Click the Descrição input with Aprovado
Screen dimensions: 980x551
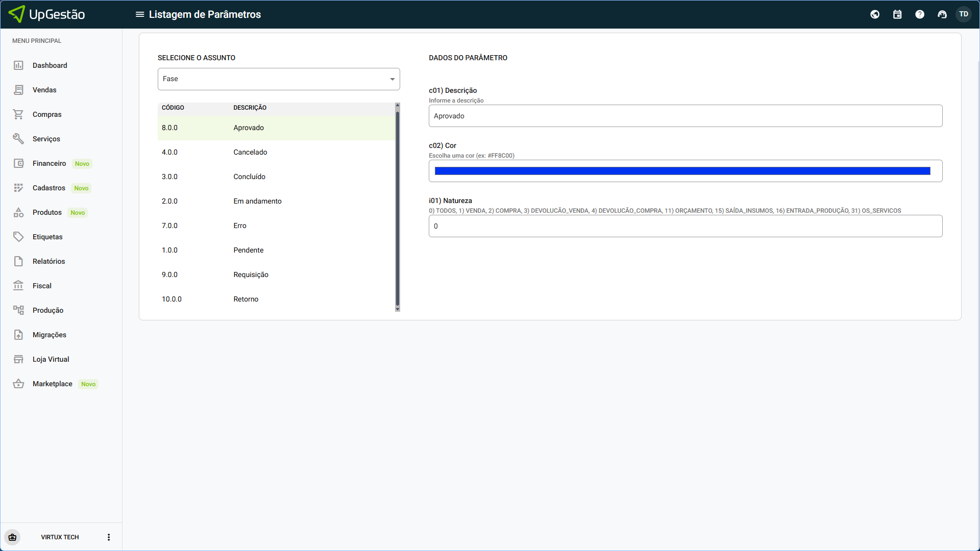coord(685,116)
